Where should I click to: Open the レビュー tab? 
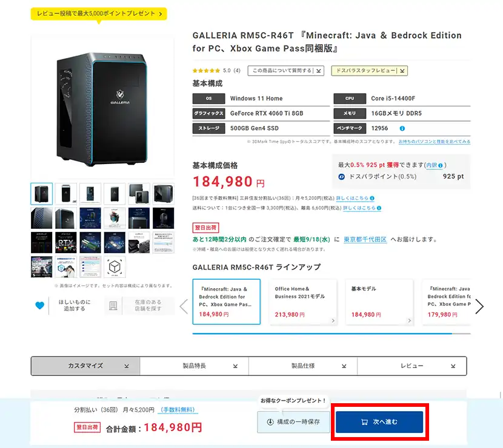[412, 366]
